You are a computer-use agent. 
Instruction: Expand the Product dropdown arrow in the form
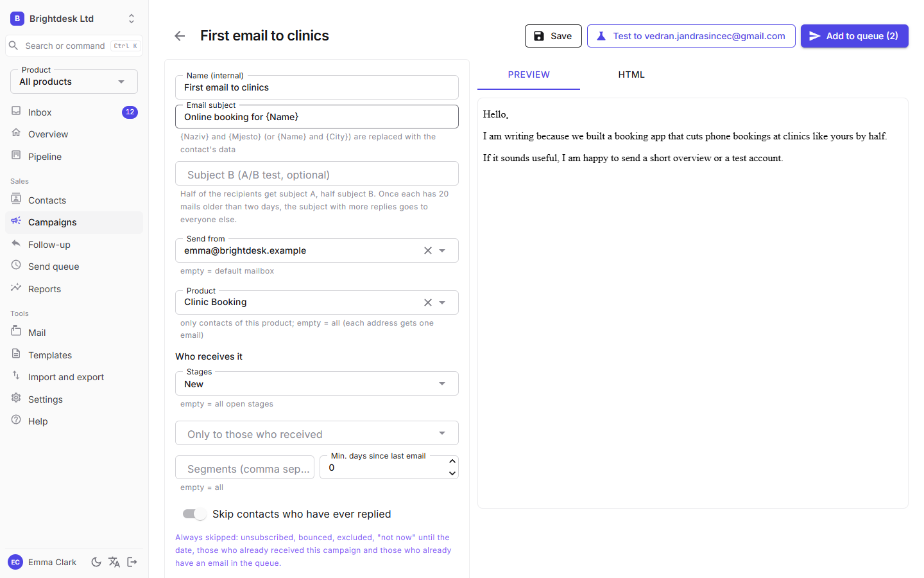[442, 302]
